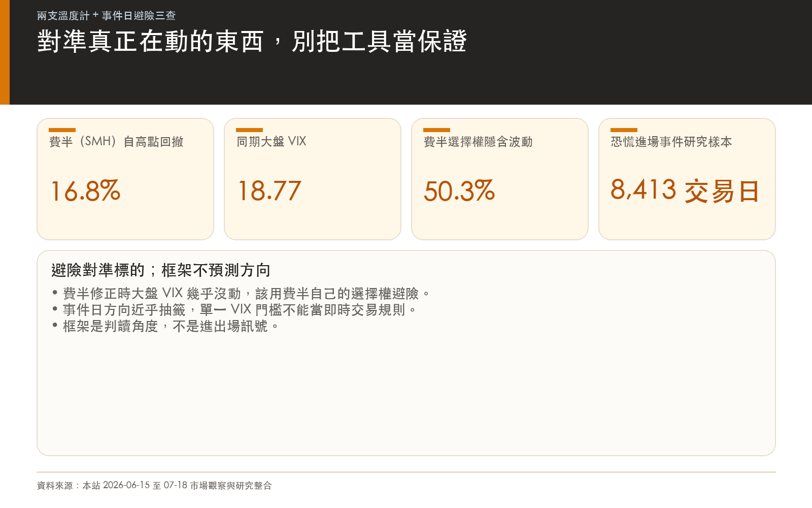
Task: Click the value 8,413 交易日
Action: pyautogui.click(x=685, y=191)
